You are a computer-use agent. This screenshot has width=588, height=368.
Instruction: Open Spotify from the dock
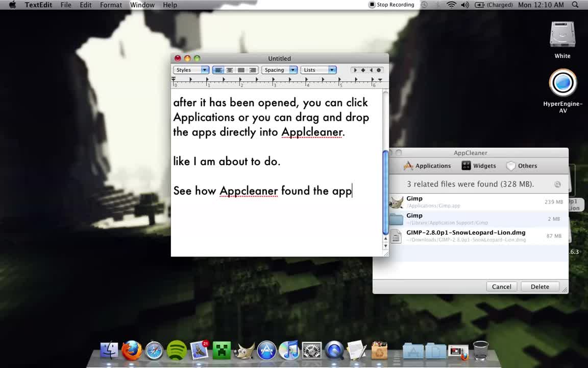coord(176,350)
